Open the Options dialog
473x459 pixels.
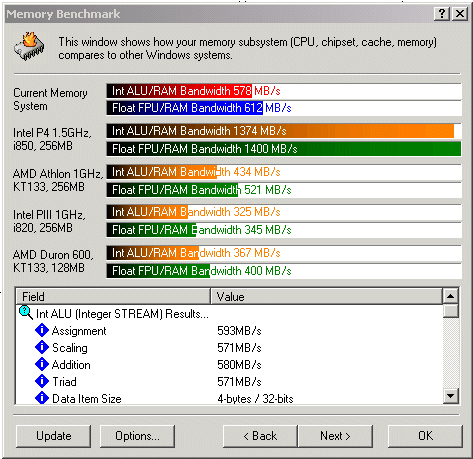click(137, 436)
